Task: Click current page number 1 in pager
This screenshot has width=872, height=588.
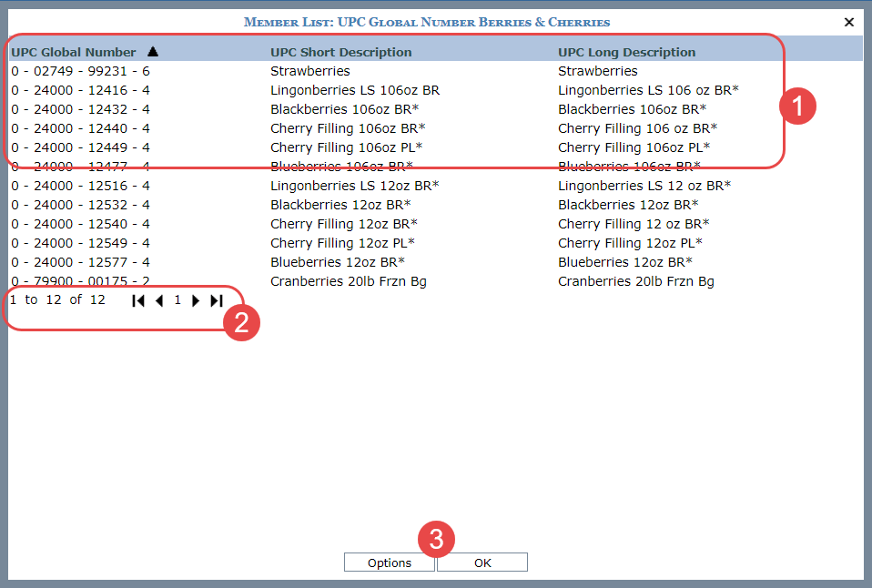Action: 177,300
